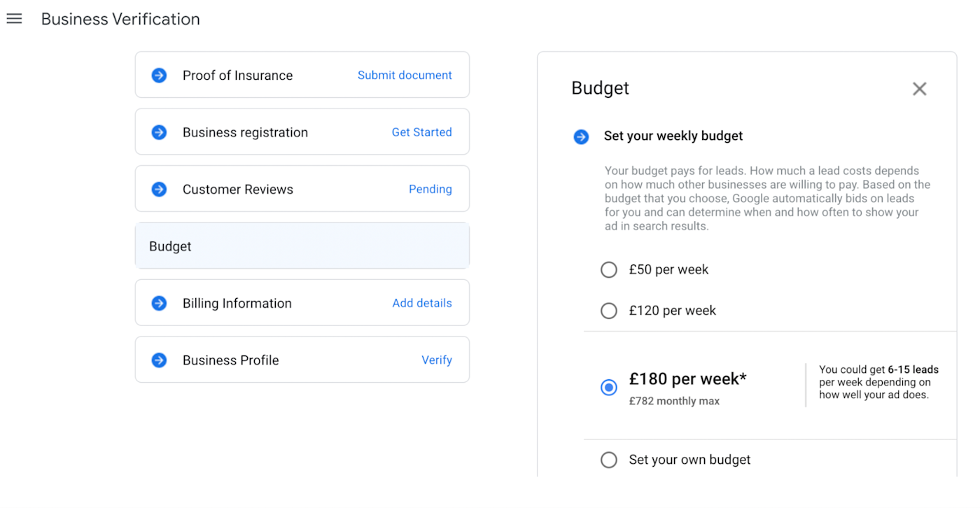The image size is (980, 508).
Task: Choose the Set your own budget option
Action: [x=609, y=460]
